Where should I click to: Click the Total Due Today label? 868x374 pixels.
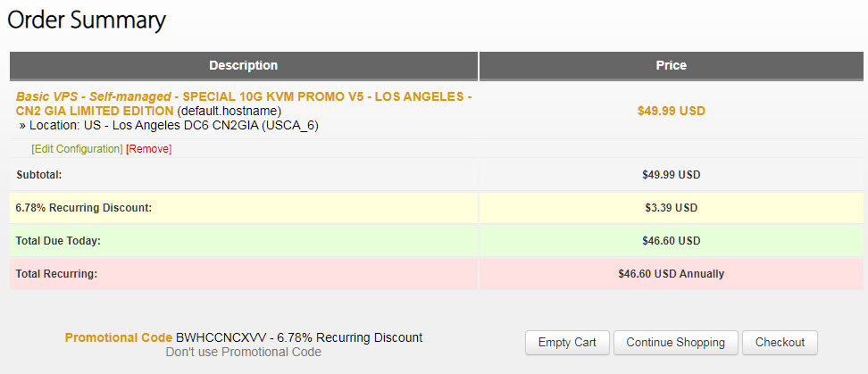point(58,241)
